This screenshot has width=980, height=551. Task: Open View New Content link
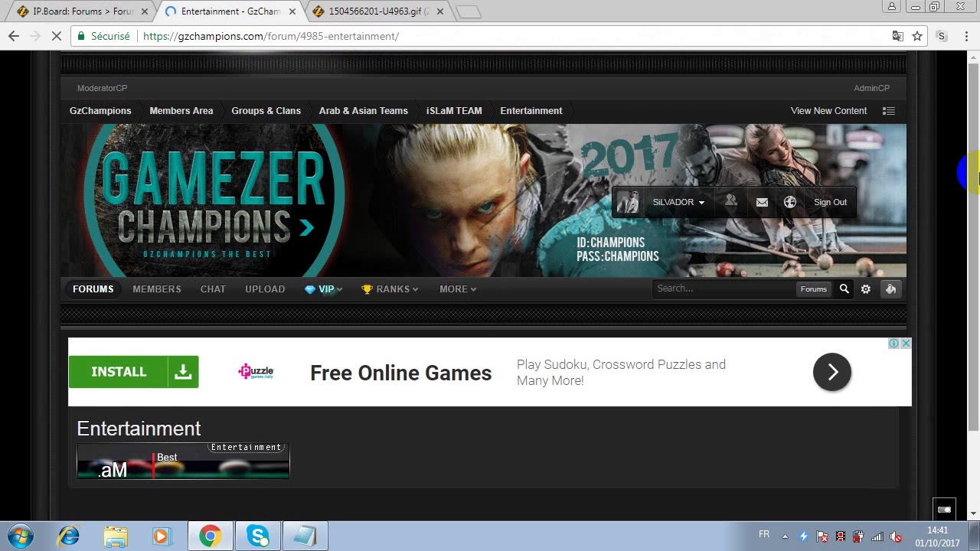pos(828,111)
